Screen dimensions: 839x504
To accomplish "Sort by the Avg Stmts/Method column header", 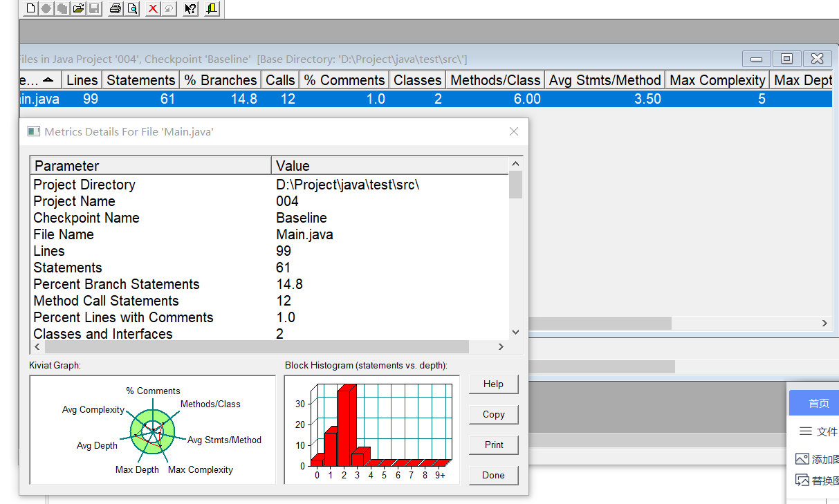I will 605,80.
